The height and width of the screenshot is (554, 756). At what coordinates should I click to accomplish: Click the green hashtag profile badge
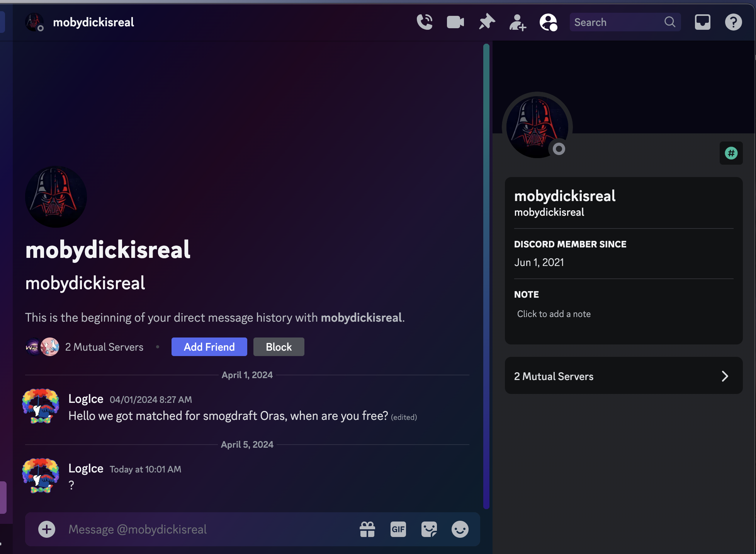[731, 153]
